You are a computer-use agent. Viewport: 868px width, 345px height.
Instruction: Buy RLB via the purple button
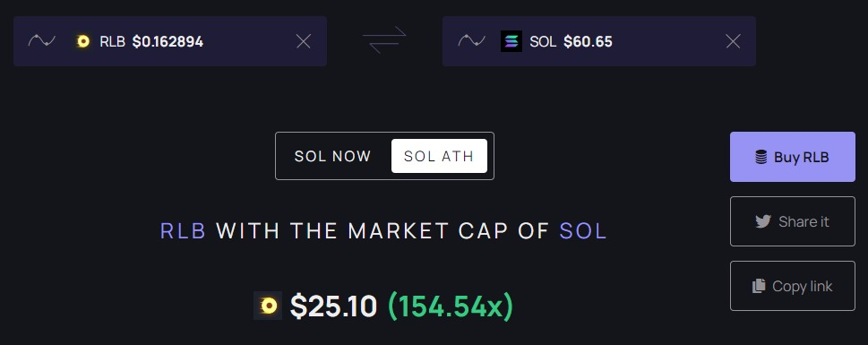point(792,157)
